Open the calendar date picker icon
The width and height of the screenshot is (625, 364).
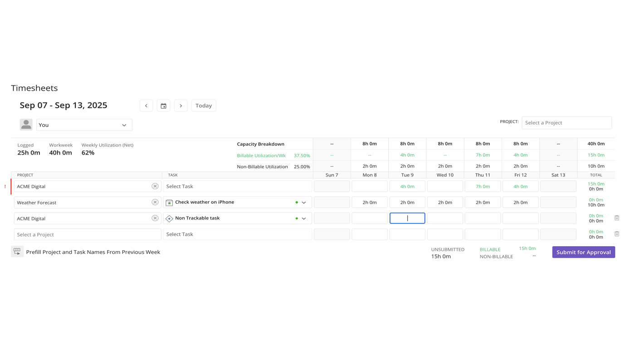point(163,106)
